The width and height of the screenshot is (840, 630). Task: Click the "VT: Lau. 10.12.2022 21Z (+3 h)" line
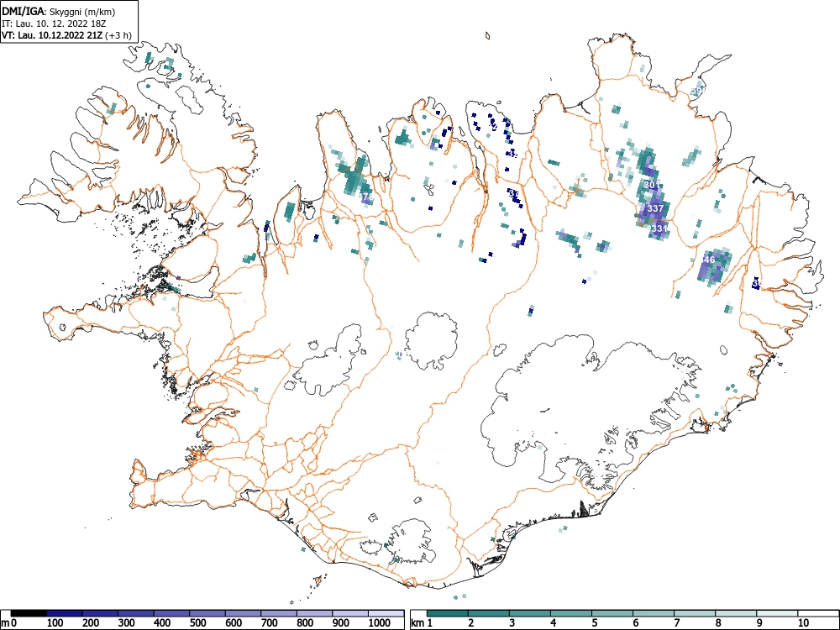click(x=66, y=35)
